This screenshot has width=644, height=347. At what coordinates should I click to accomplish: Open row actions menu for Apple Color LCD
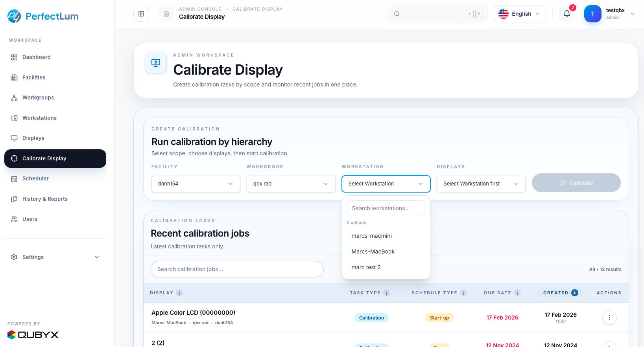(609, 318)
